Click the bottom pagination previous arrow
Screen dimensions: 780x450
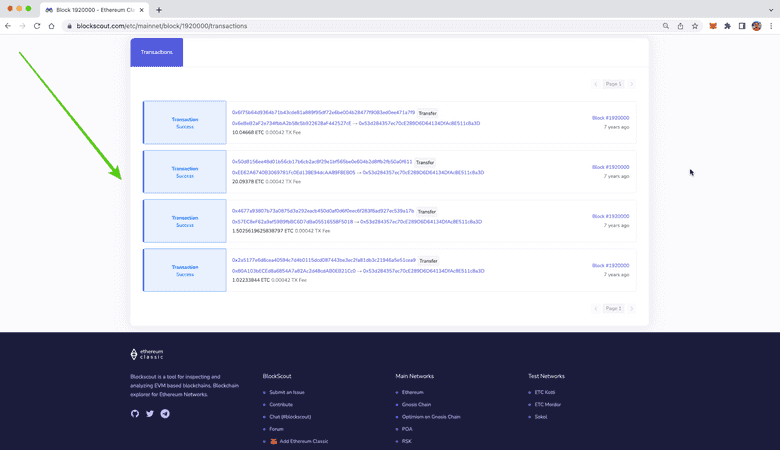point(596,309)
